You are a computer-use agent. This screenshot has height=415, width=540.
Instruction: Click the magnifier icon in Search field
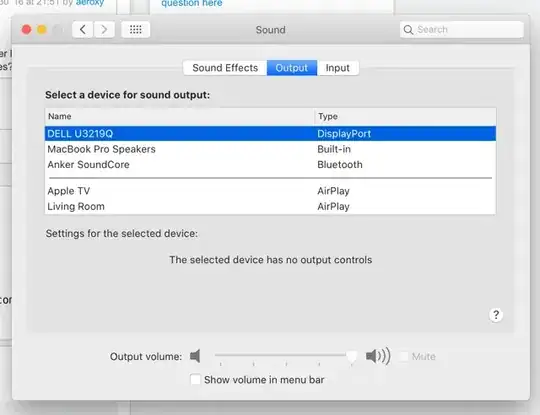click(x=408, y=30)
